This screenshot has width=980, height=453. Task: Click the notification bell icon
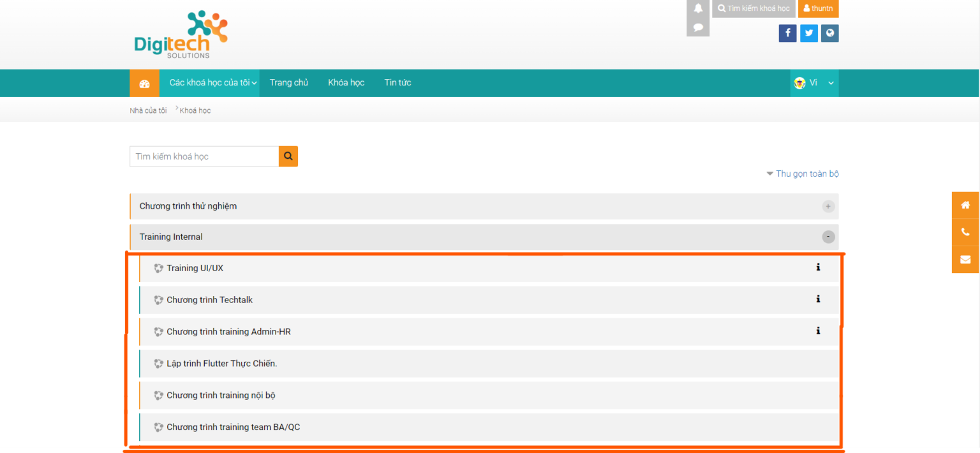click(x=698, y=8)
